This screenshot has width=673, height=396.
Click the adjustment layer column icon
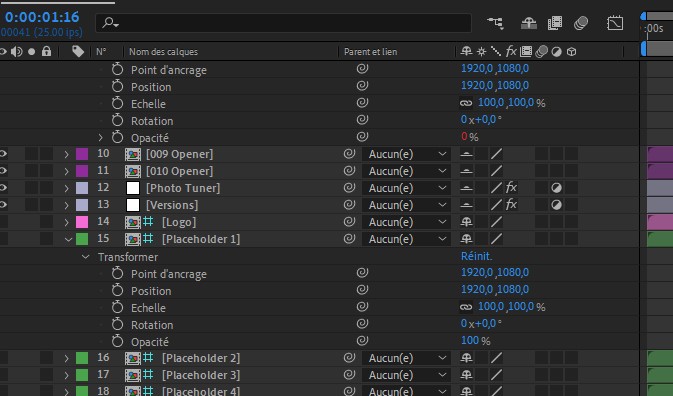[x=557, y=52]
